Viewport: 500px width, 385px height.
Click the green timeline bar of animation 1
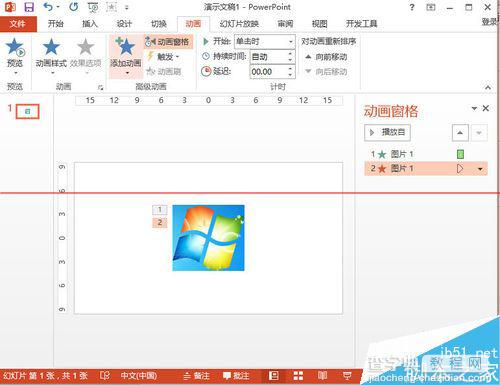coord(460,154)
